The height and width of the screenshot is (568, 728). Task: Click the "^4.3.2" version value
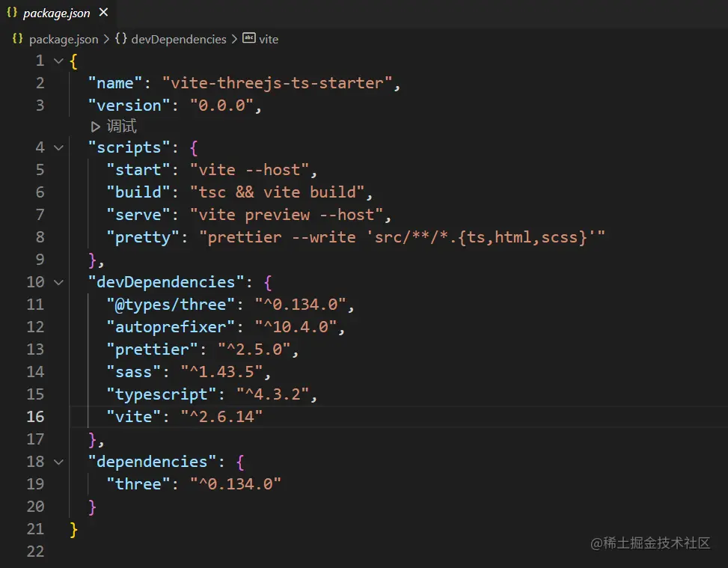[x=272, y=394]
